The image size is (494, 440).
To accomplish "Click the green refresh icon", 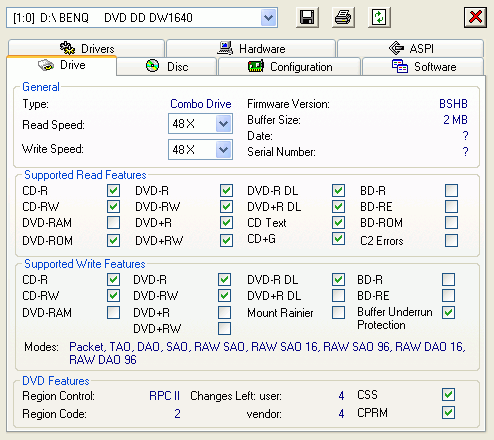I will [x=379, y=17].
